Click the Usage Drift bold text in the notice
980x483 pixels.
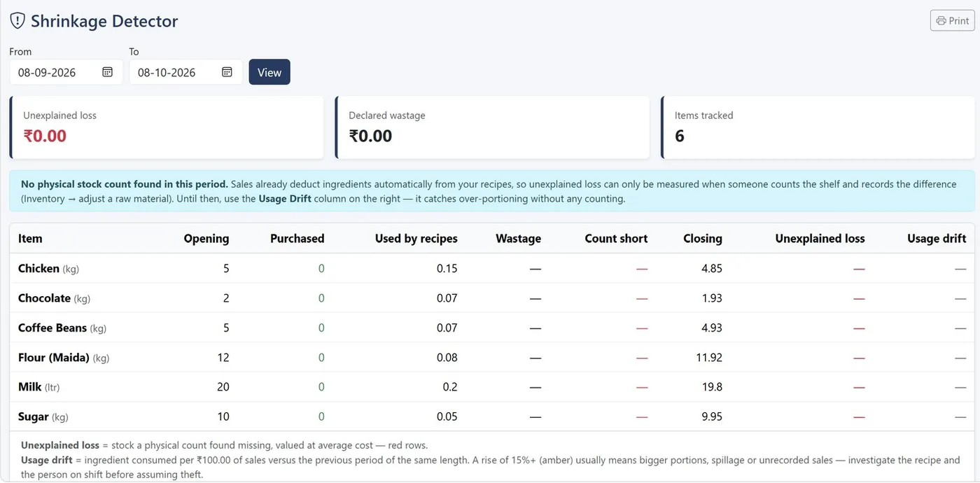283,199
